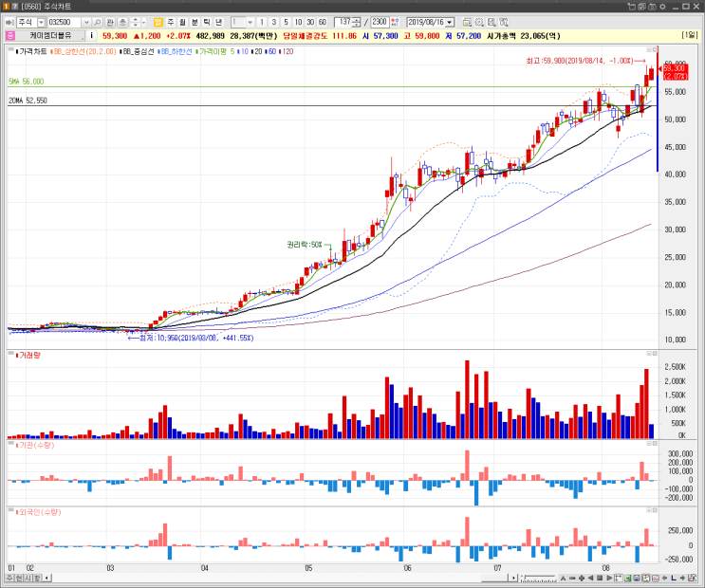Open the date 2019/08/16 dropdown picker
This screenshot has width=705, height=588.
[x=450, y=22]
